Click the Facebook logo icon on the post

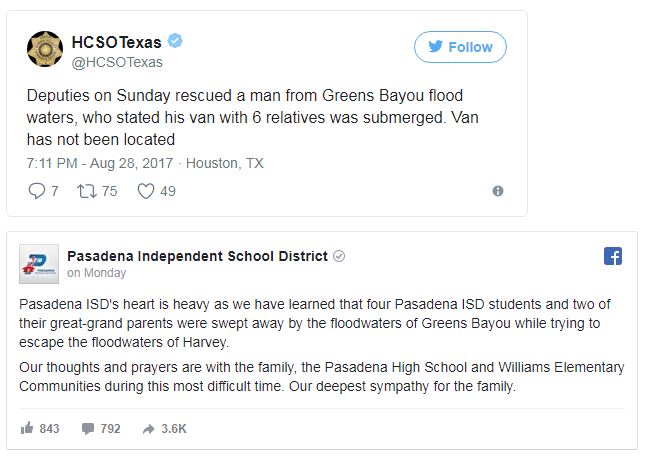click(x=613, y=256)
